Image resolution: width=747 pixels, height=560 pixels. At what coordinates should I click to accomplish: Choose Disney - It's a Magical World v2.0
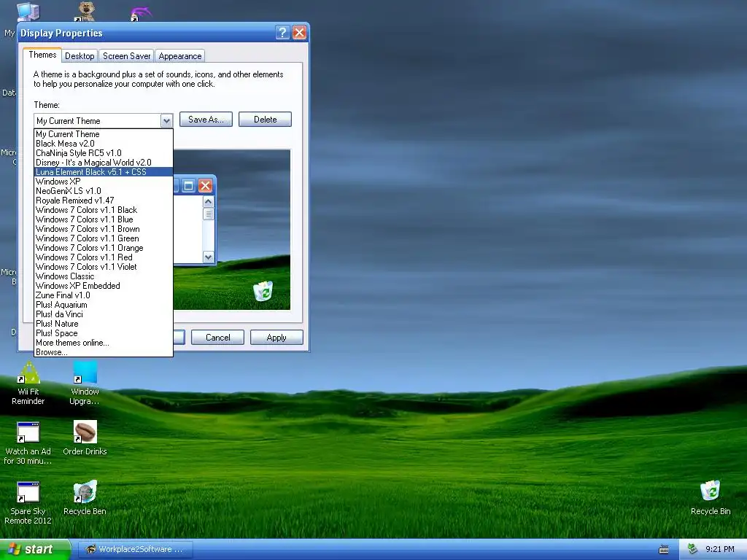coord(104,163)
